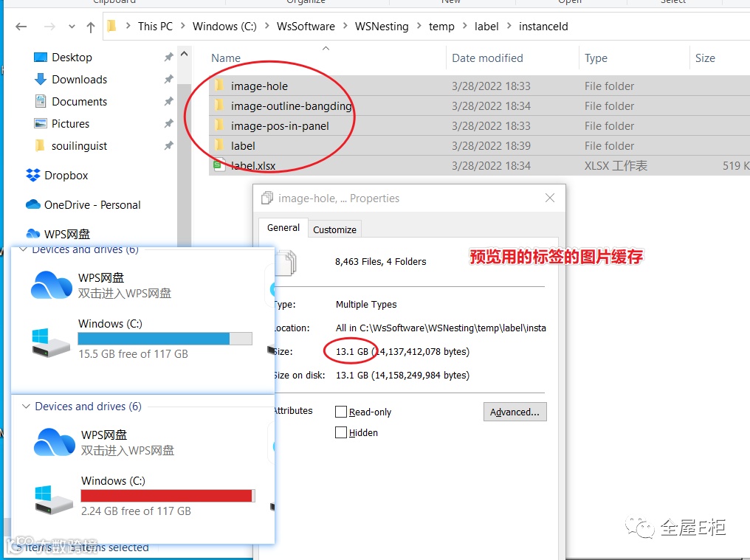Open OneDrive - Personal in navigation pane
The image size is (750, 560).
tap(92, 205)
